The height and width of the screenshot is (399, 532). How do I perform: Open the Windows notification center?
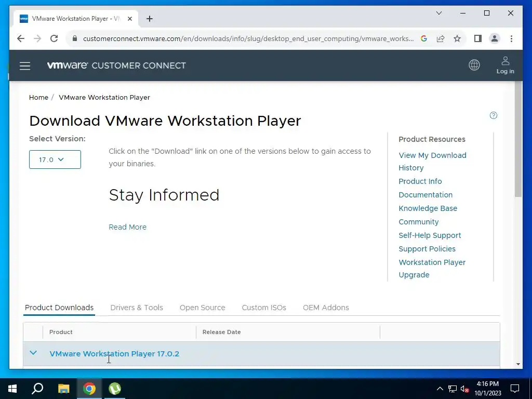point(515,389)
